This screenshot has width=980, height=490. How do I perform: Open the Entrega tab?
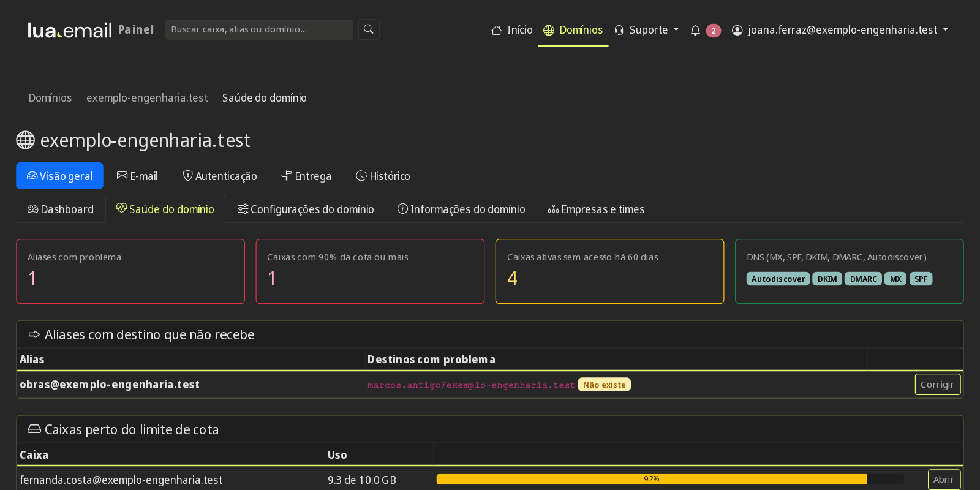point(306,176)
